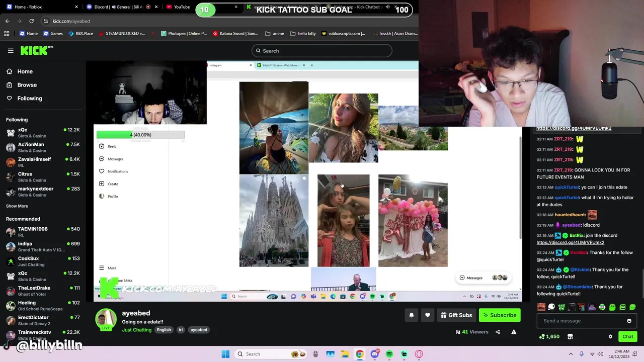The height and width of the screenshot is (362, 644).
Task: Open ZavalaHimself channel in sidebar
Action: tap(43, 162)
